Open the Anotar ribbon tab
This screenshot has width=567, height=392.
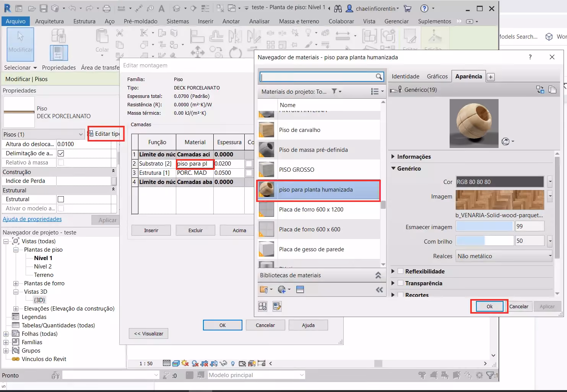click(231, 21)
